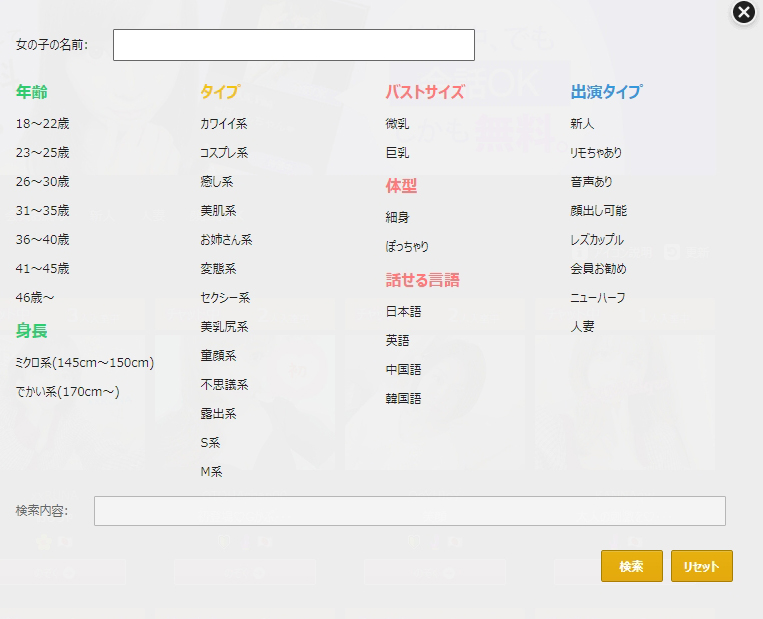Image resolution: width=763 pixels, height=619 pixels.
Task: Select 韓国語 language filter
Action: tap(404, 399)
